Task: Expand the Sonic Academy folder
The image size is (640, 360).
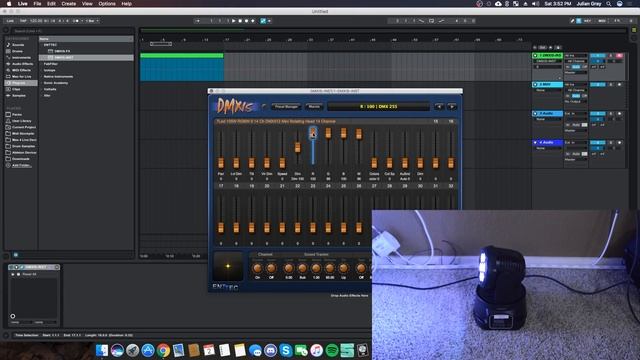Action: [56, 83]
